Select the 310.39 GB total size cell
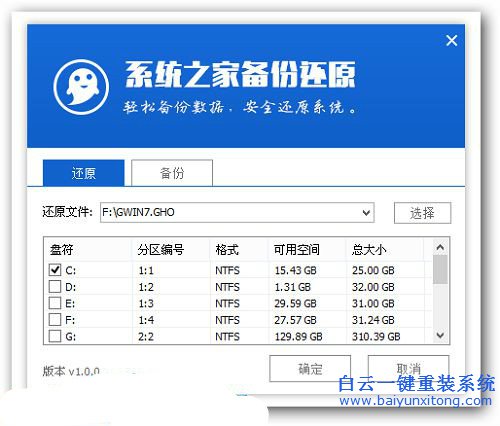The width and height of the screenshot is (500, 426). (376, 336)
